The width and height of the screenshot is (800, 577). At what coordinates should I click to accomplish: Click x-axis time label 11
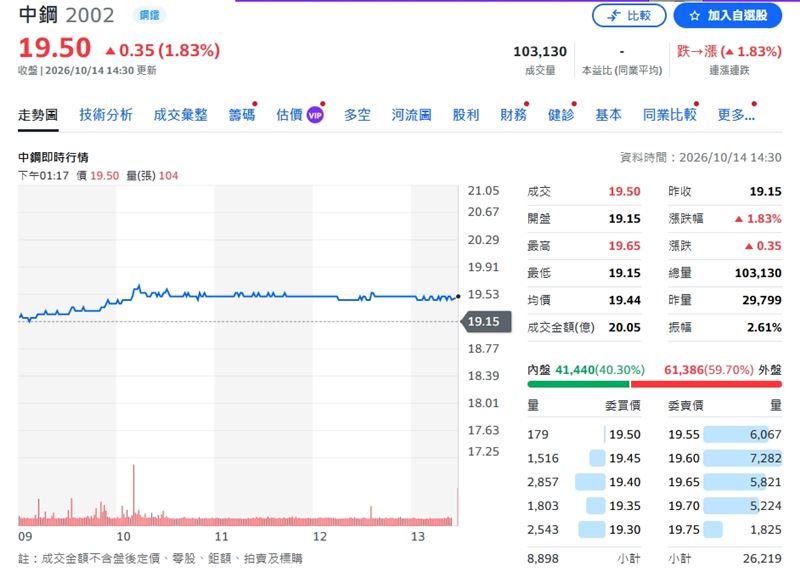tap(221, 537)
